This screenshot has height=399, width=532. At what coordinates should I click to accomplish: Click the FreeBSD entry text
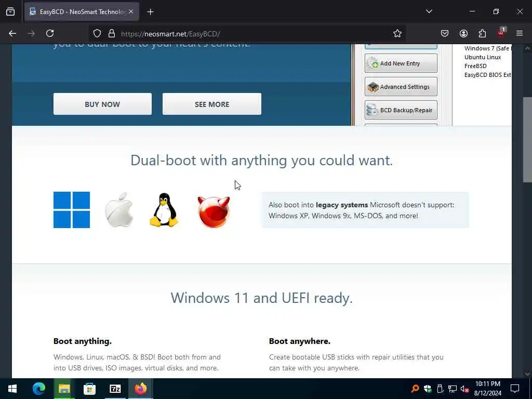[x=475, y=66]
